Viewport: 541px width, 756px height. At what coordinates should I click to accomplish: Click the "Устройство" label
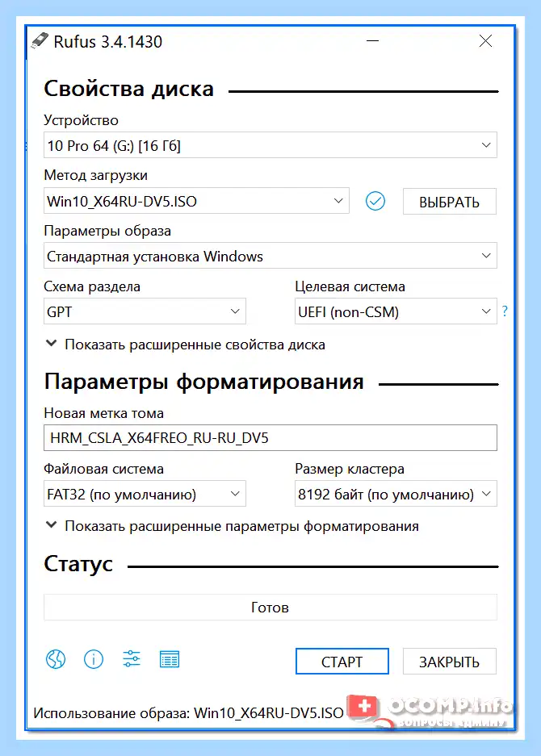[x=81, y=120]
